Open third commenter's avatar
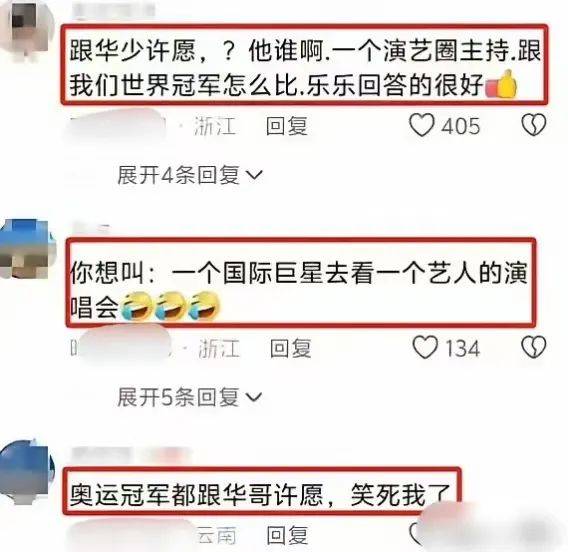The height and width of the screenshot is (552, 568). 25,471
